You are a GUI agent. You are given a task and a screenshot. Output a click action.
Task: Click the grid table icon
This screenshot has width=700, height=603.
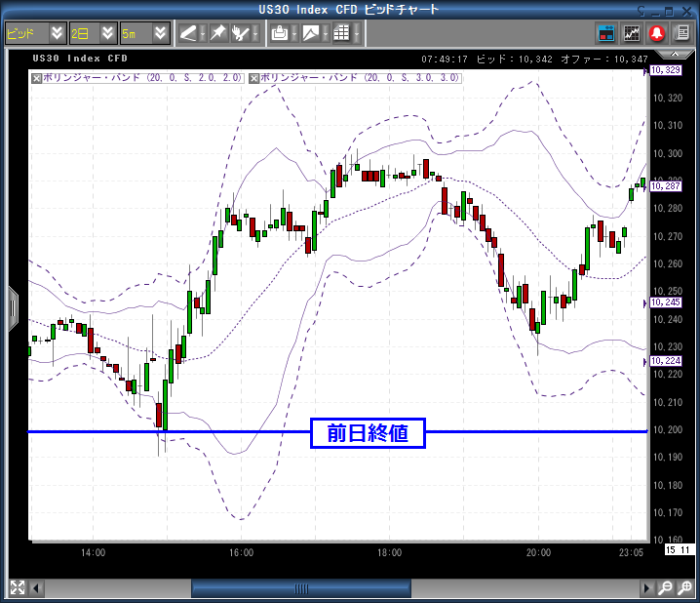pos(341,33)
